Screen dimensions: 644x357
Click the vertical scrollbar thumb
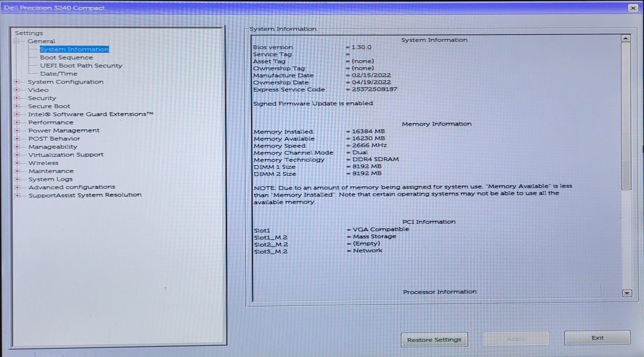pos(626,116)
